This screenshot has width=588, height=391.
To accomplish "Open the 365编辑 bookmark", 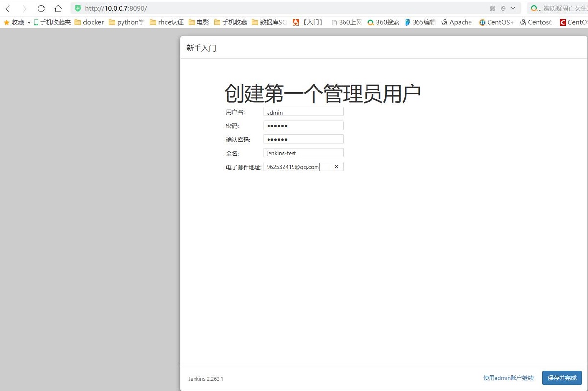I will pos(420,22).
